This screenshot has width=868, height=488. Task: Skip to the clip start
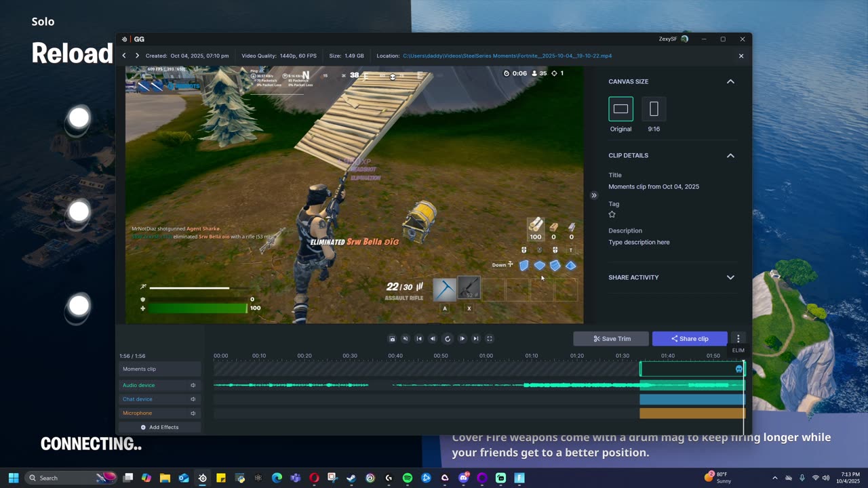[419, 339]
